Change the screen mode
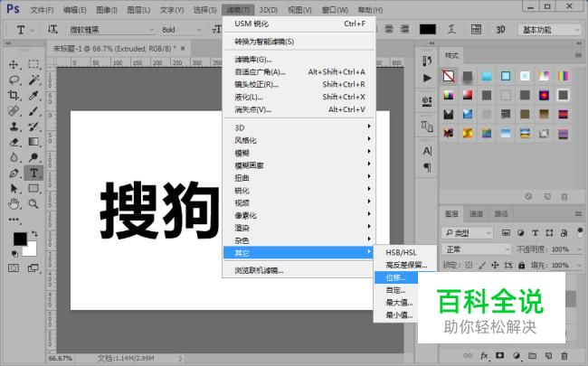588x366 pixels. [33, 268]
